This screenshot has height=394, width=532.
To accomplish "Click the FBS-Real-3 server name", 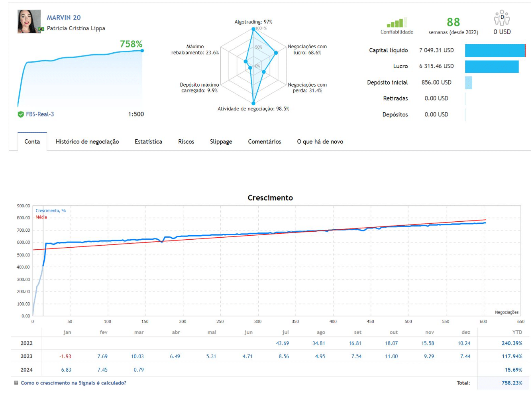I will [40, 114].
